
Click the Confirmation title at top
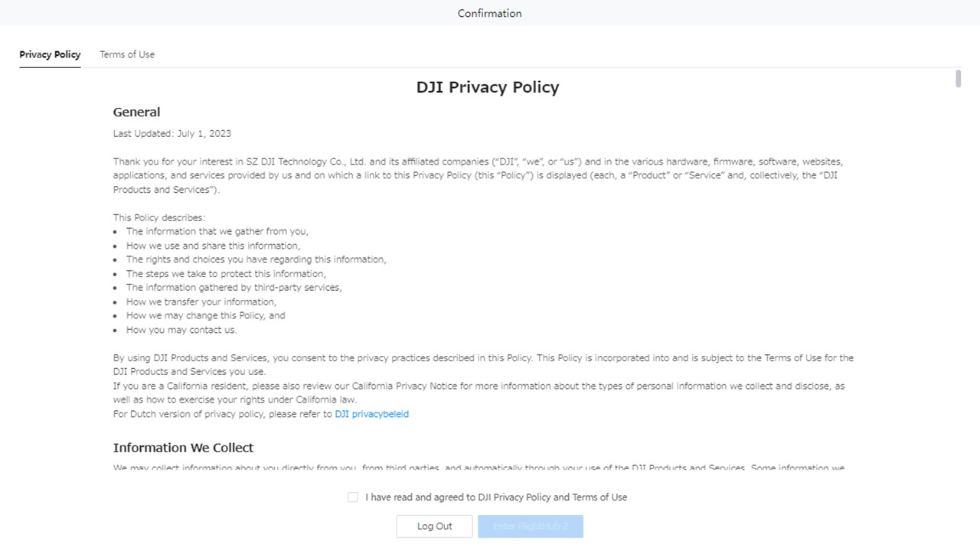pyautogui.click(x=490, y=13)
